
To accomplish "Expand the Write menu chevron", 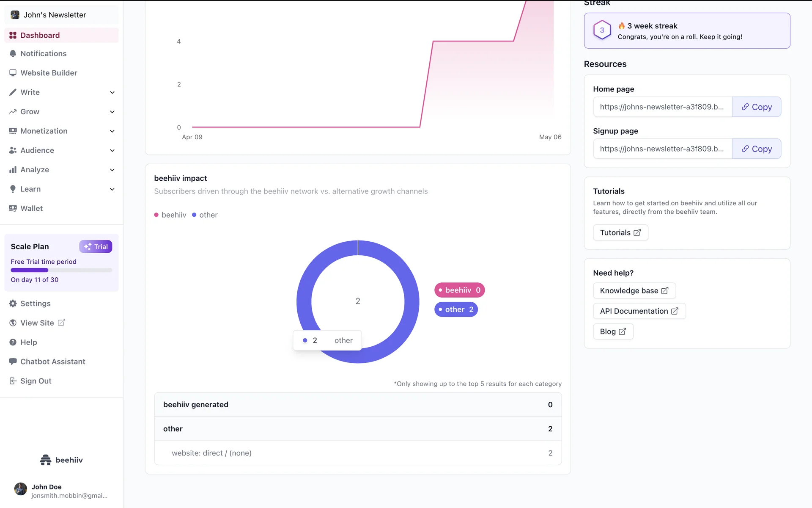I will click(x=112, y=92).
